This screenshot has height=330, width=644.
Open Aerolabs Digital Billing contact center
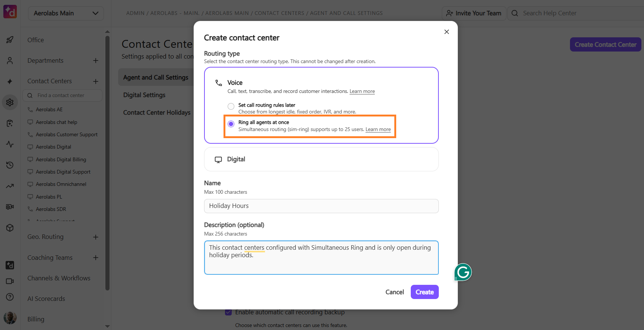coord(61,159)
